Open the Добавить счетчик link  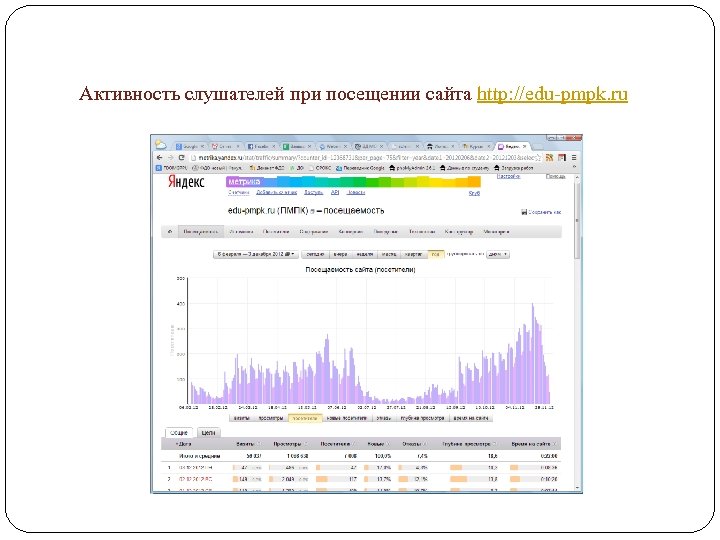coord(276,192)
